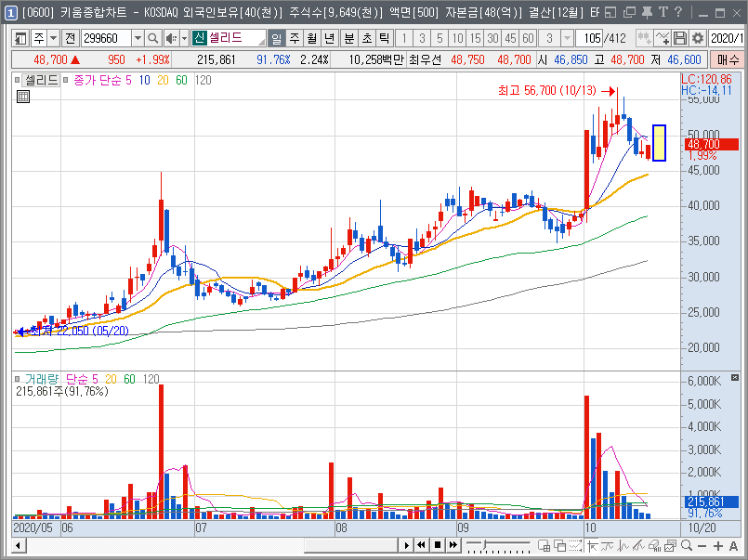Click the vertical line wave tool icon
Viewport: 748px width, 560px height.
(x=623, y=545)
